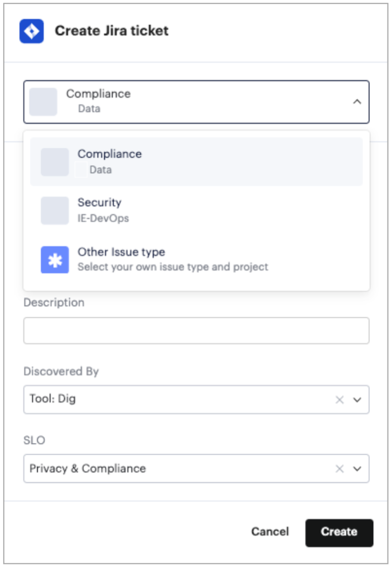Cancel the Jira ticket creation
This screenshot has width=392, height=568.
click(x=270, y=531)
